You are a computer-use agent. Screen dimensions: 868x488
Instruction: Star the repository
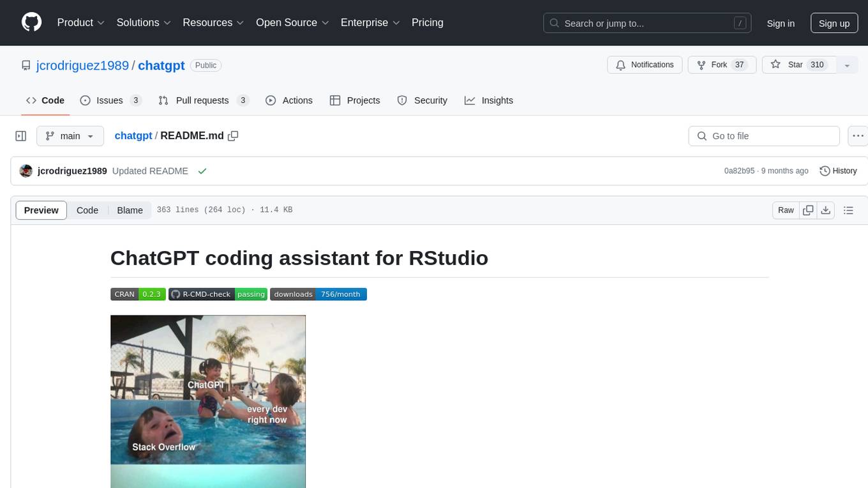[798, 65]
